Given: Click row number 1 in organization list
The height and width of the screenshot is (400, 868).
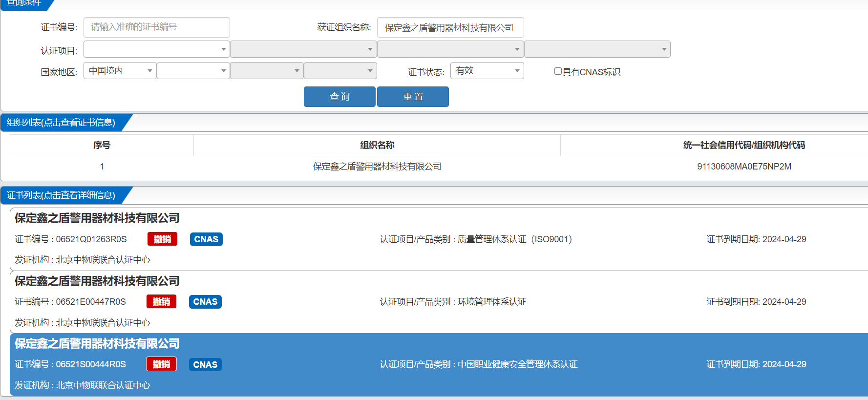Looking at the screenshot, I should coord(102,167).
